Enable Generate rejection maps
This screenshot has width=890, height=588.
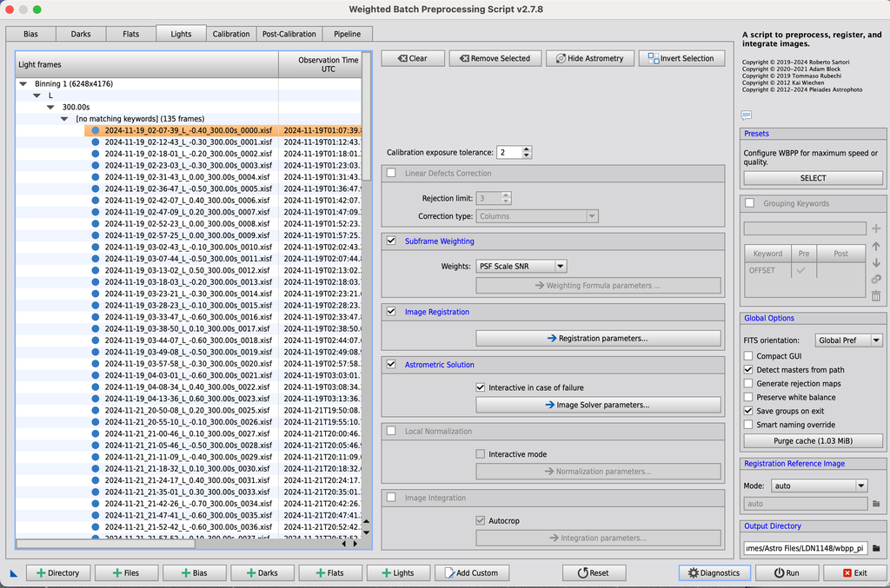coord(748,383)
